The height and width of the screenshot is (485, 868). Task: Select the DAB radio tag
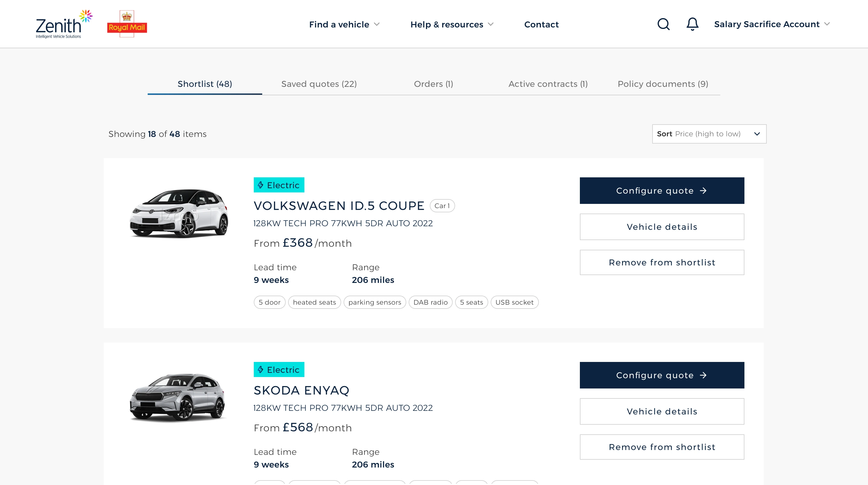tap(431, 302)
